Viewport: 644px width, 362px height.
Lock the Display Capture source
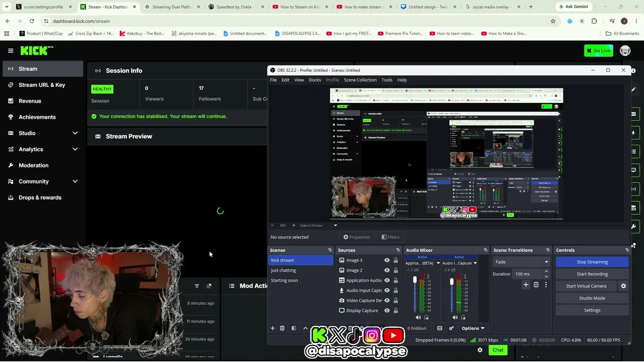(396, 311)
